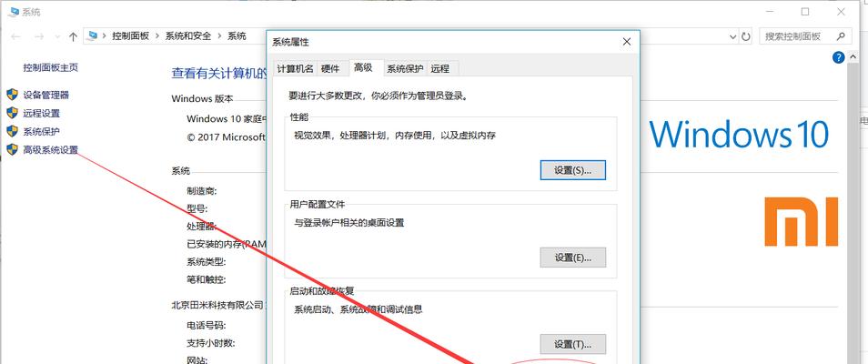Click the 笔和触控: label
The width and height of the screenshot is (868, 364).
pos(206,279)
